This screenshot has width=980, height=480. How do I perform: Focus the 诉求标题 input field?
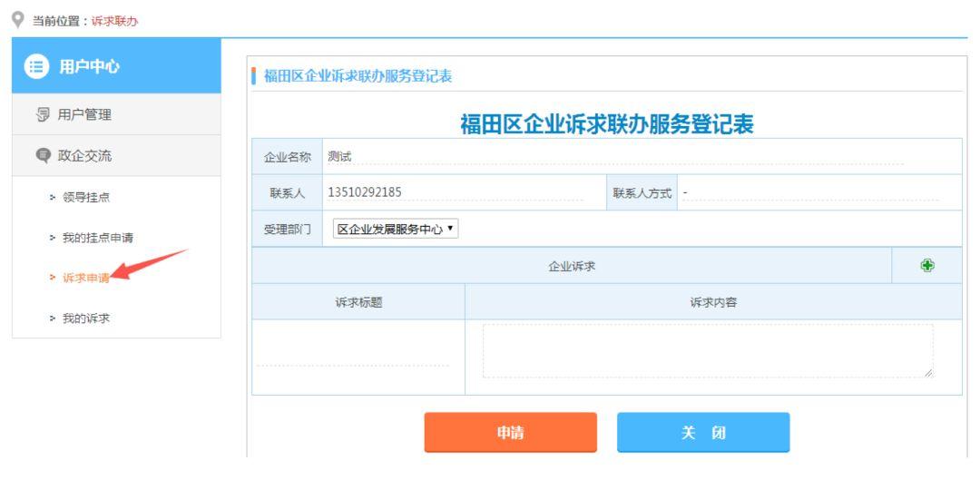(x=353, y=358)
